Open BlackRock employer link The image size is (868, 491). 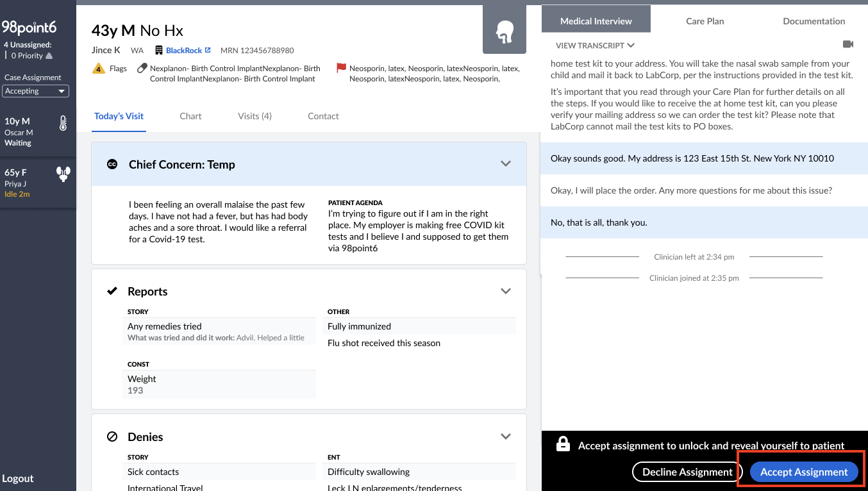click(184, 50)
